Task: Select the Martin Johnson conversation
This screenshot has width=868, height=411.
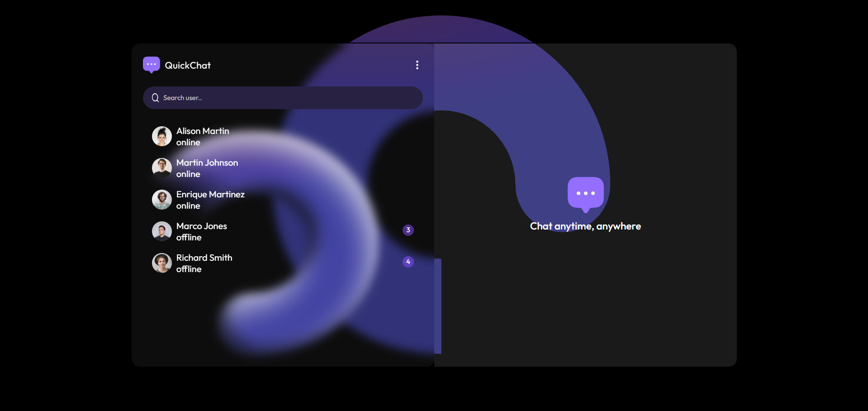Action: [x=207, y=163]
